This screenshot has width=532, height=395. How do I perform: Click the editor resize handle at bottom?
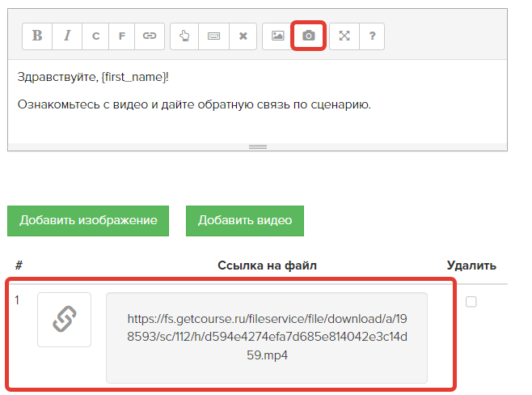click(x=258, y=147)
